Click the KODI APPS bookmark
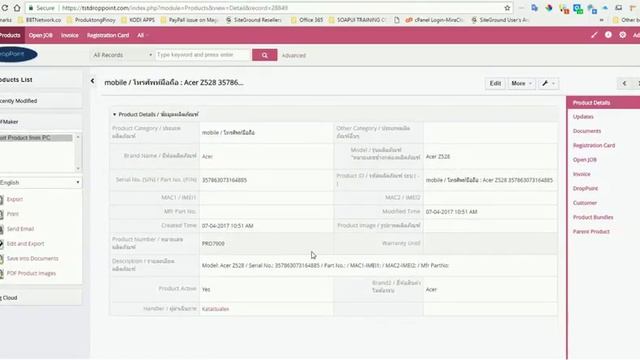 [138, 20]
